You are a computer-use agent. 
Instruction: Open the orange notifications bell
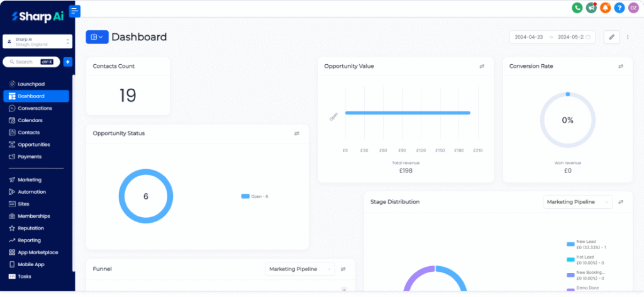605,8
